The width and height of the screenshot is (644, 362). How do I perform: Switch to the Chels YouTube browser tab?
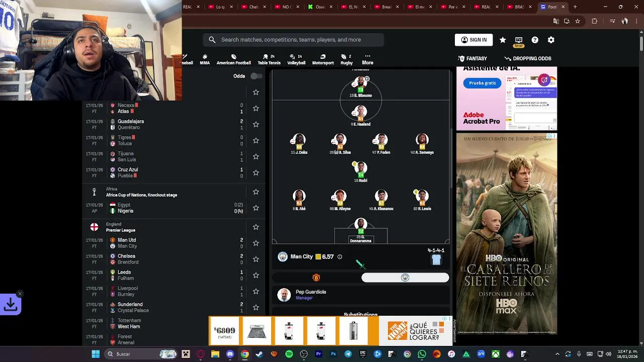(253, 7)
